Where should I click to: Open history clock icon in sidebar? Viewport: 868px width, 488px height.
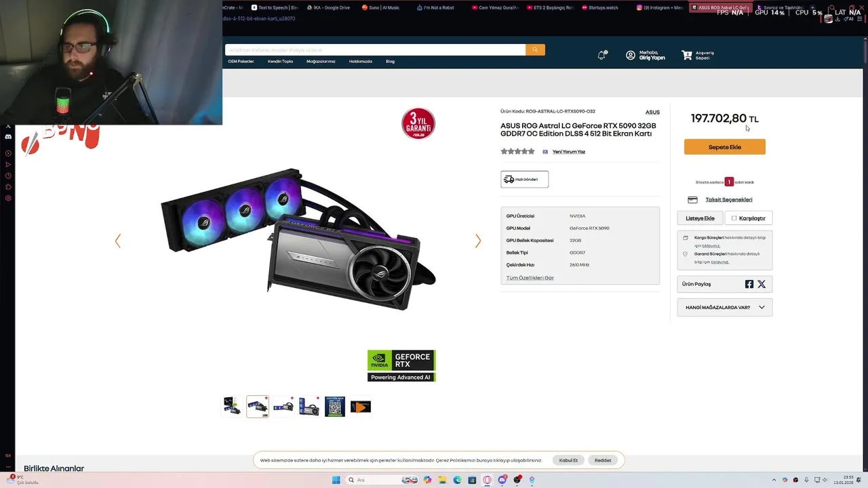click(x=8, y=176)
